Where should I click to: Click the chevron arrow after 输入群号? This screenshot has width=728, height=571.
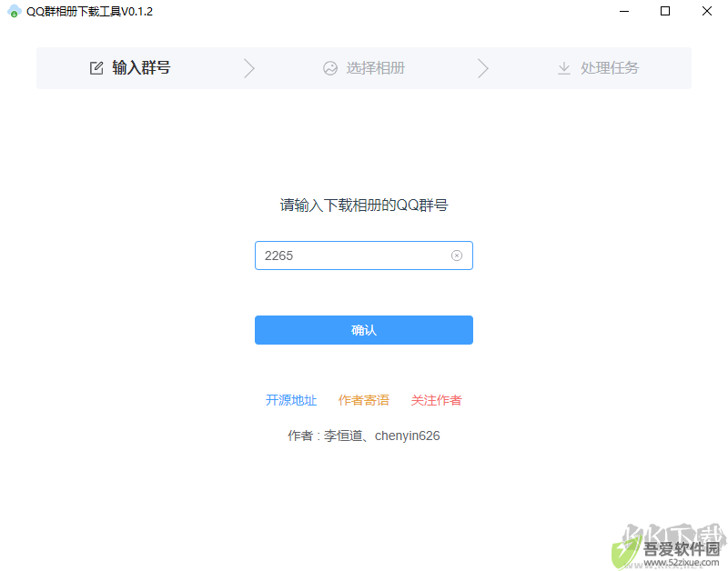[249, 68]
